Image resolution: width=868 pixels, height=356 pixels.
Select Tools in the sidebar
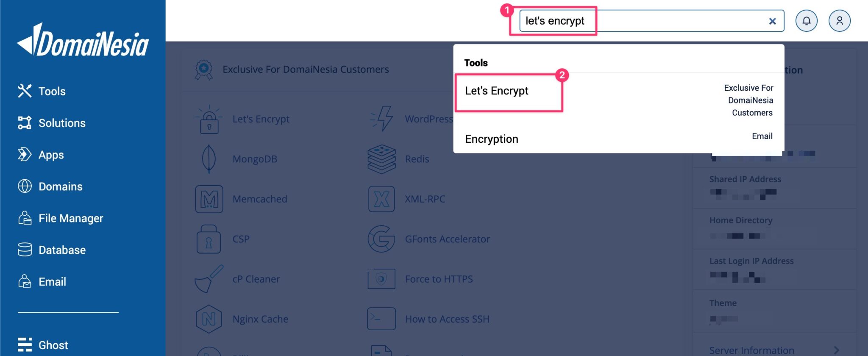pyautogui.click(x=52, y=91)
